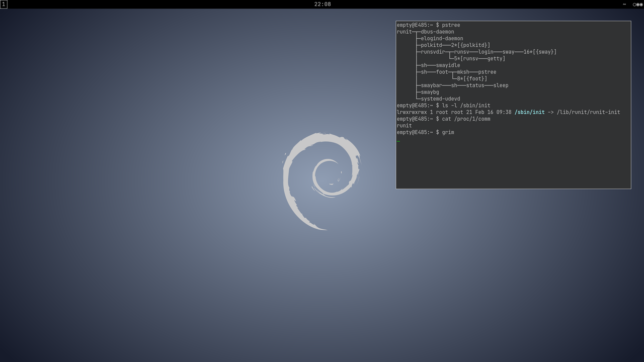Click the 'cat /proc/1/comm' command

pyautogui.click(x=466, y=119)
